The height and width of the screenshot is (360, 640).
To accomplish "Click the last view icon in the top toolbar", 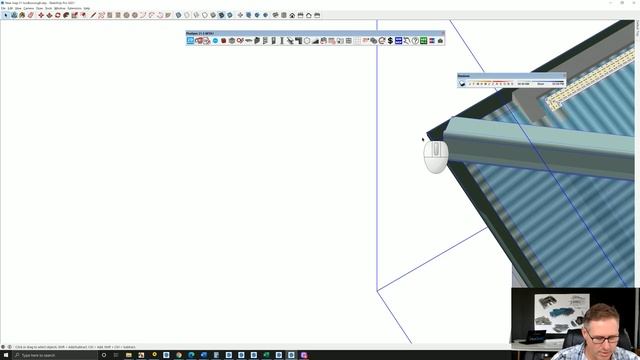I will coord(317,15).
